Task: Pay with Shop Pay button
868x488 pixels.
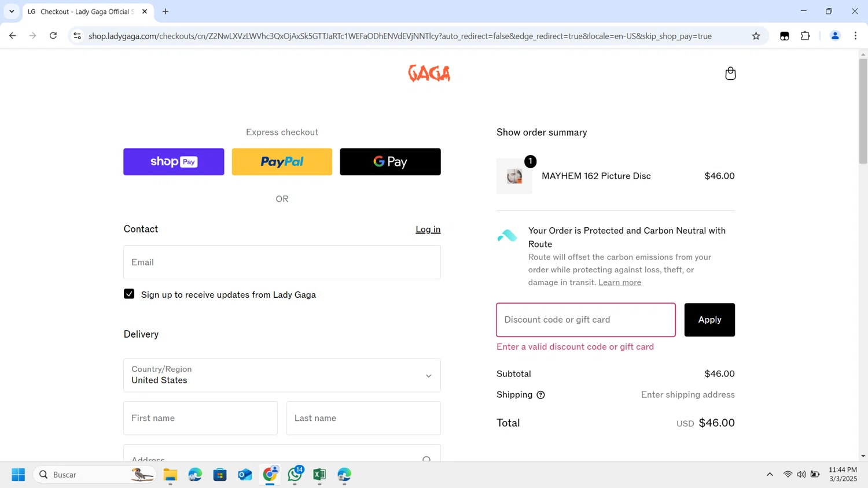Action: click(x=174, y=162)
